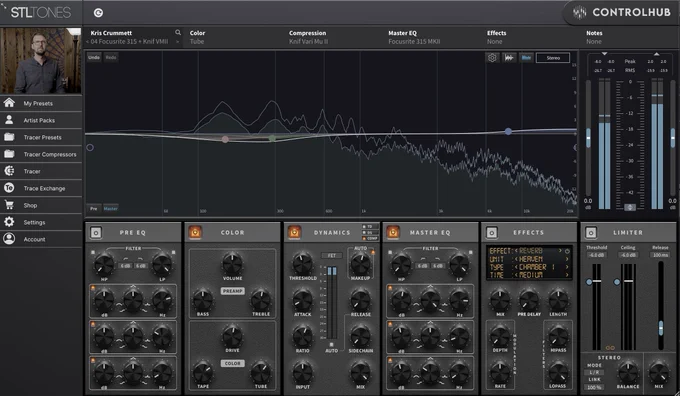Toggle the Dynamics module power

click(x=294, y=232)
